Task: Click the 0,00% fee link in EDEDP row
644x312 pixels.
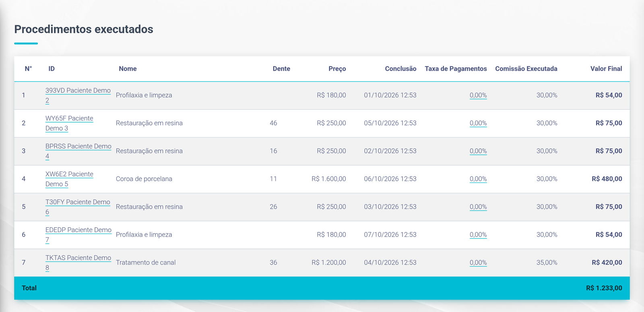Action: tap(478, 235)
